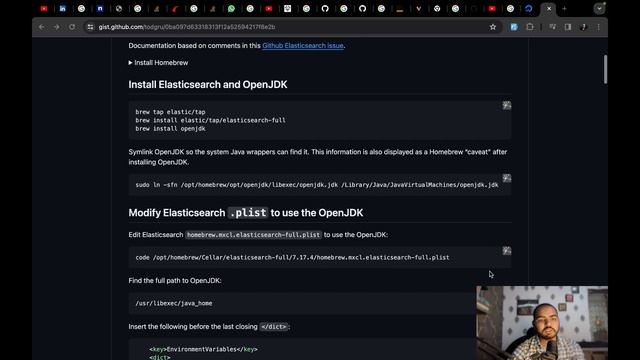
Task: Open the Chrome profile avatar
Action: pos(583,27)
